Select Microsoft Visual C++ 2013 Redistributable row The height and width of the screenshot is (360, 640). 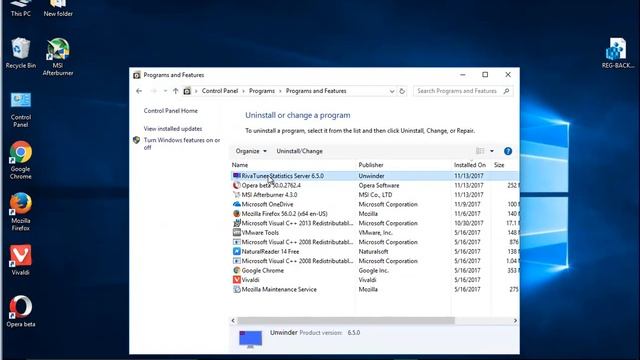pos(375,223)
